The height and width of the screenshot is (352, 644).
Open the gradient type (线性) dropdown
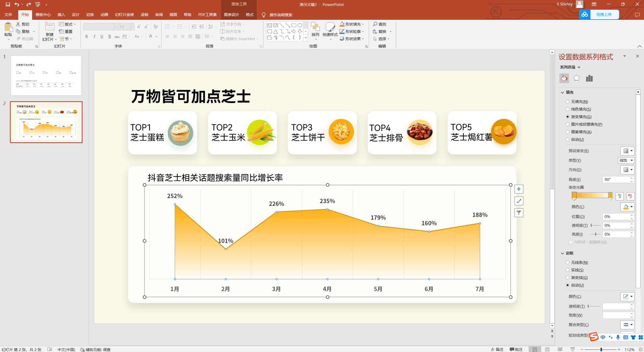(x=626, y=160)
